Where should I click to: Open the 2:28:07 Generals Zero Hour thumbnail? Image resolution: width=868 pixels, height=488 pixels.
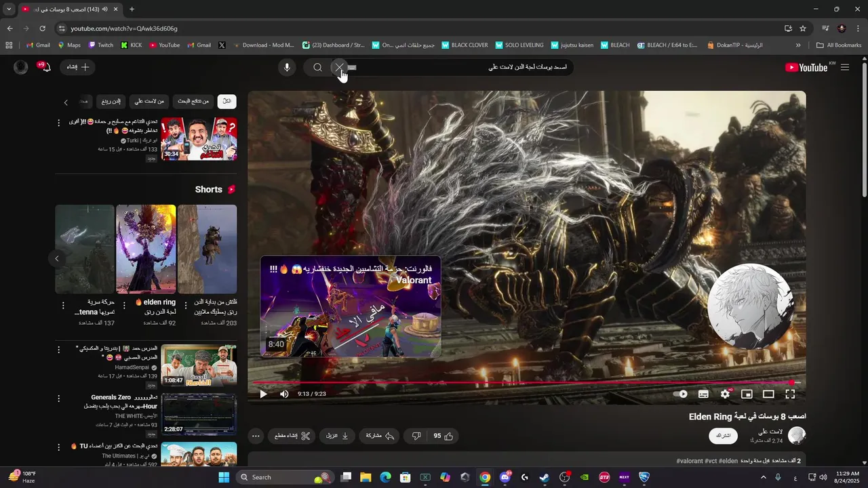[x=199, y=415]
